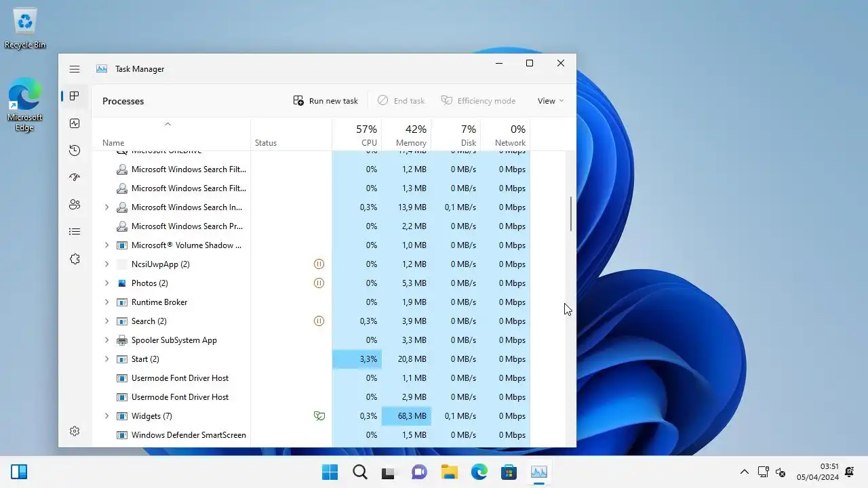Viewport: 868px width, 488px height.
Task: Expand the Spooler SubSystem App row
Action: click(x=106, y=340)
